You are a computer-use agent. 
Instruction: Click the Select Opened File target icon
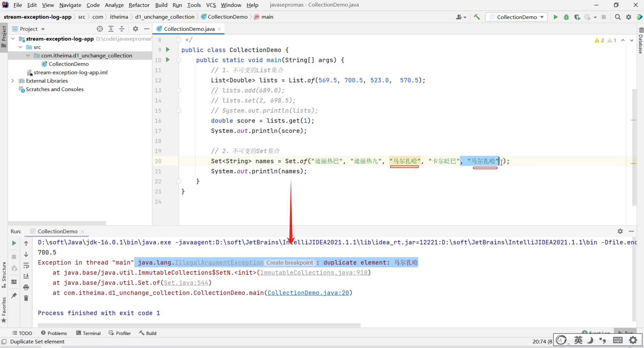[100, 29]
